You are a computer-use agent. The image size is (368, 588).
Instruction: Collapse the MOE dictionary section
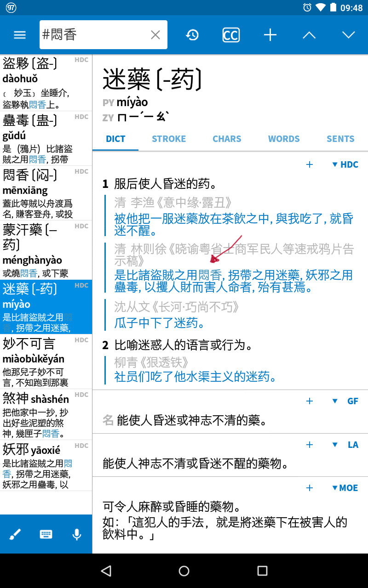(345, 488)
